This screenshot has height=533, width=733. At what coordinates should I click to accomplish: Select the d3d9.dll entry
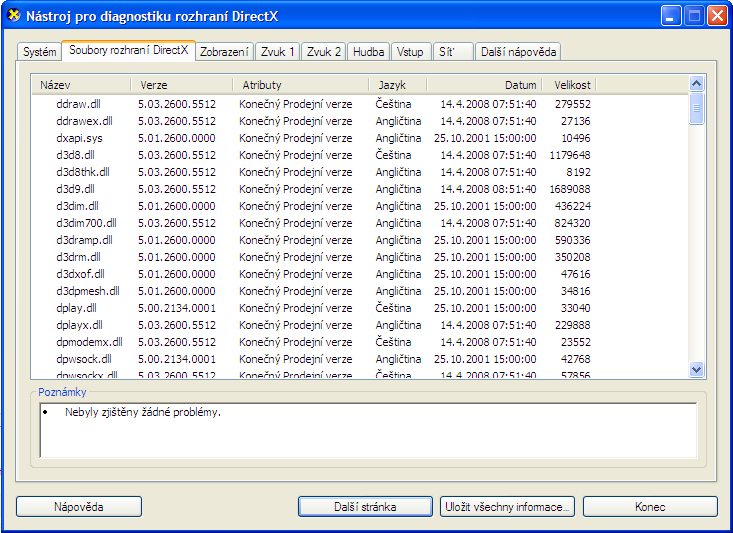76,189
